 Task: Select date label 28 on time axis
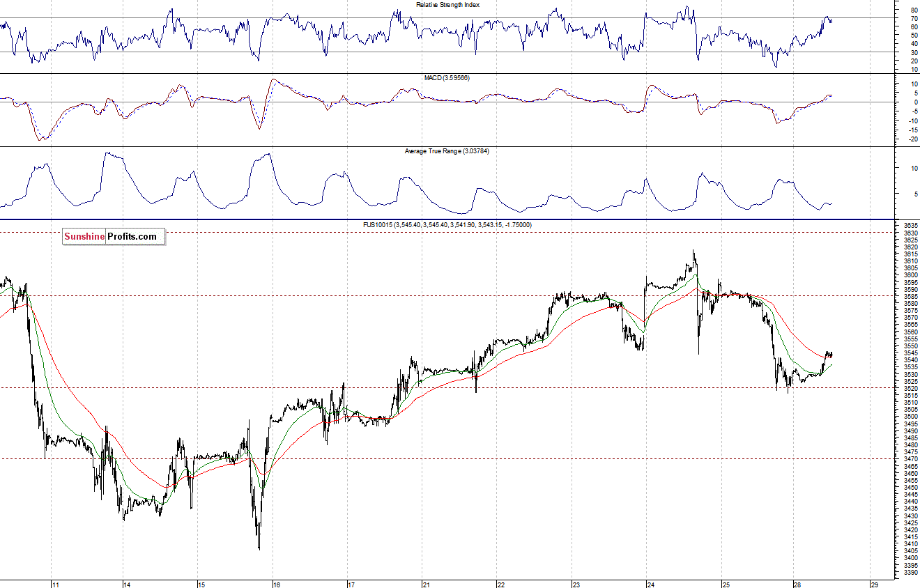coord(797,585)
